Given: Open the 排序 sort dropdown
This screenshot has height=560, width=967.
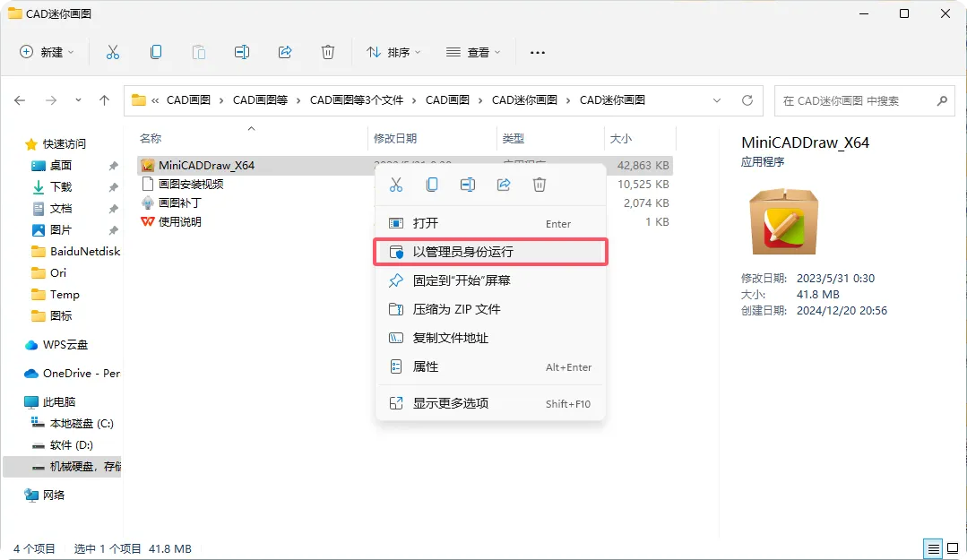Looking at the screenshot, I should coord(393,53).
